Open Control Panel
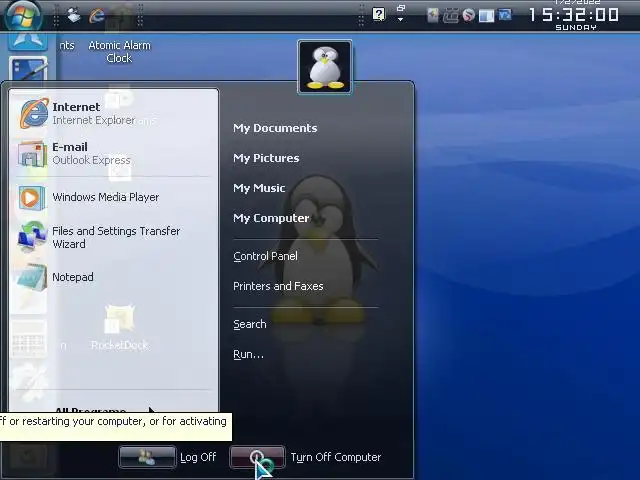This screenshot has height=480, width=640. coord(265,256)
